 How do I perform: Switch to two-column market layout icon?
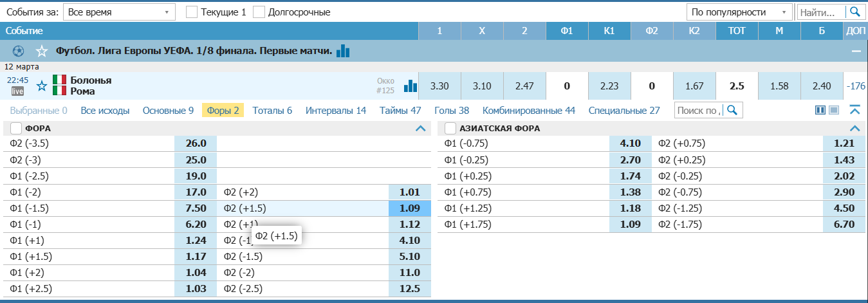click(820, 111)
